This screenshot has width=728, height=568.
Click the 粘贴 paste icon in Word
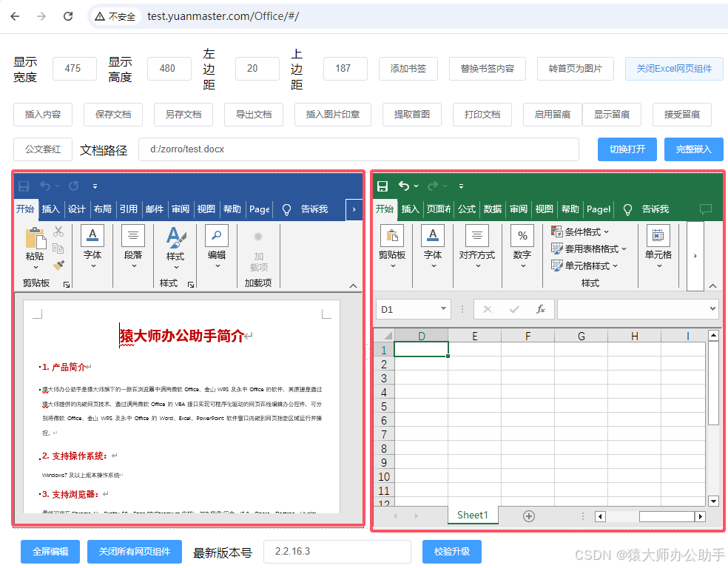(36, 238)
